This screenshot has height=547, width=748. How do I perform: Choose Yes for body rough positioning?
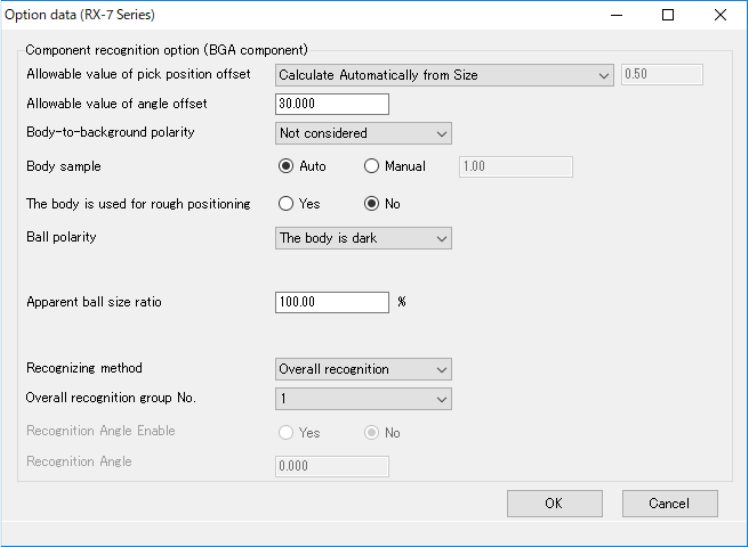pyautogui.click(x=286, y=204)
